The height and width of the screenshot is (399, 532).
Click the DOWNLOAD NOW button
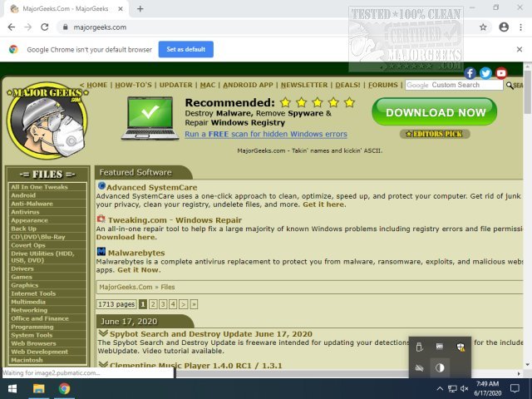coord(435,112)
